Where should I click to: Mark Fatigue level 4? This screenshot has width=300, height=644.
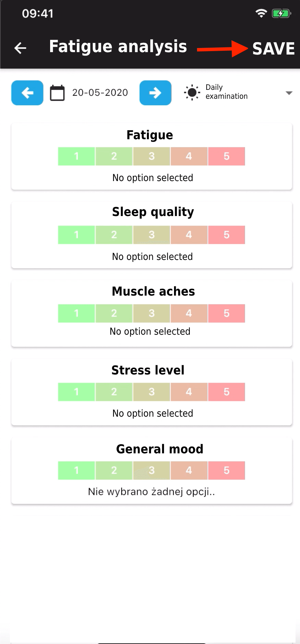[x=189, y=156]
